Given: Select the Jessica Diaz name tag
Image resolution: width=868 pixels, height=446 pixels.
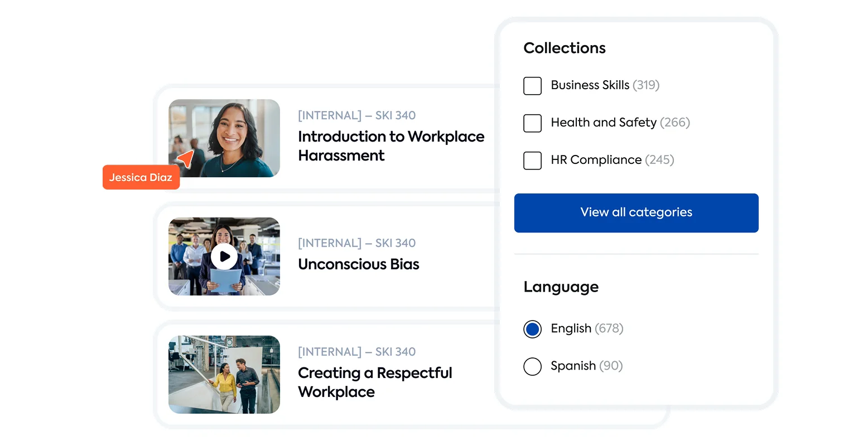Looking at the screenshot, I should point(141,178).
